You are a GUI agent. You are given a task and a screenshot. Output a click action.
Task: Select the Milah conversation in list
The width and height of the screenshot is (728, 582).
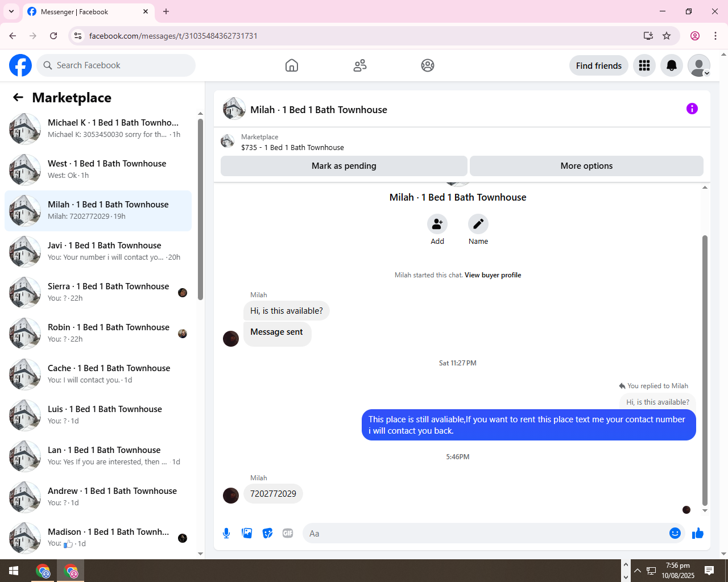[98, 211]
